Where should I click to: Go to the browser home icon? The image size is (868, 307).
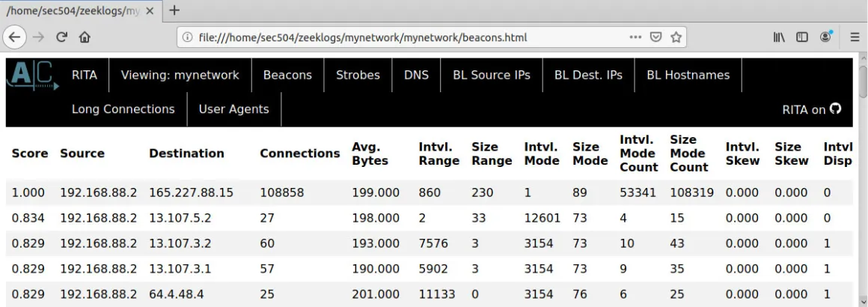click(85, 37)
